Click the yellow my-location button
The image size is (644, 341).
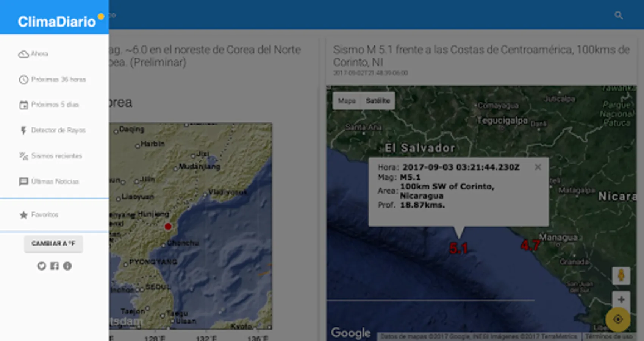[618, 319]
